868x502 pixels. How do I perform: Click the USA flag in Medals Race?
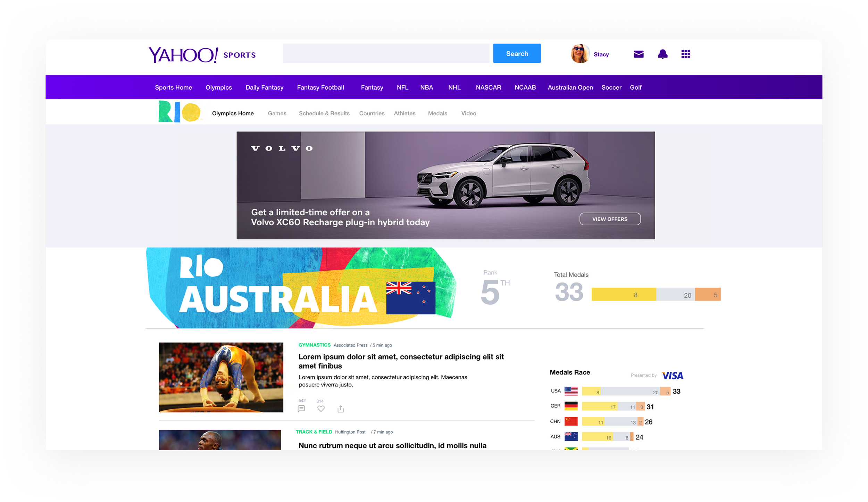click(571, 390)
